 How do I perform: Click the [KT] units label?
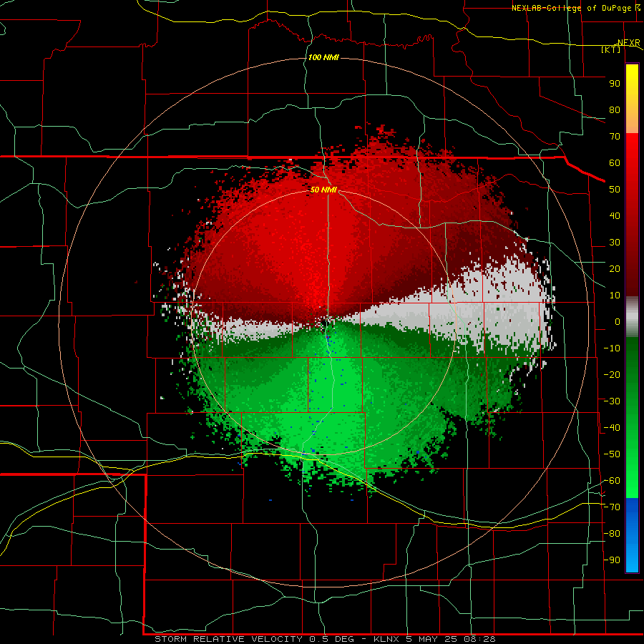[x=611, y=49]
